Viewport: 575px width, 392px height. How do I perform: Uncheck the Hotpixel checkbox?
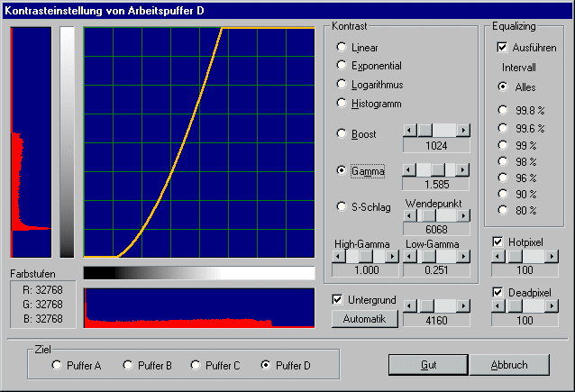498,242
